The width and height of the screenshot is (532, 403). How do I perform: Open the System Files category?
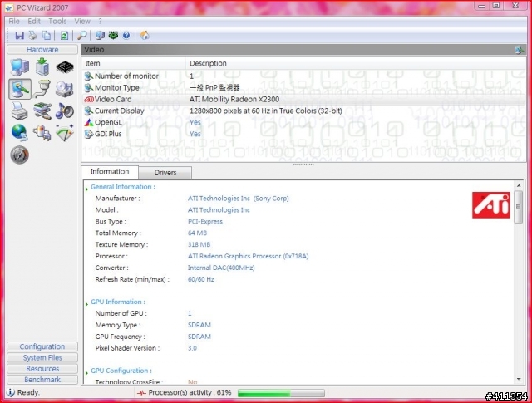pos(42,358)
